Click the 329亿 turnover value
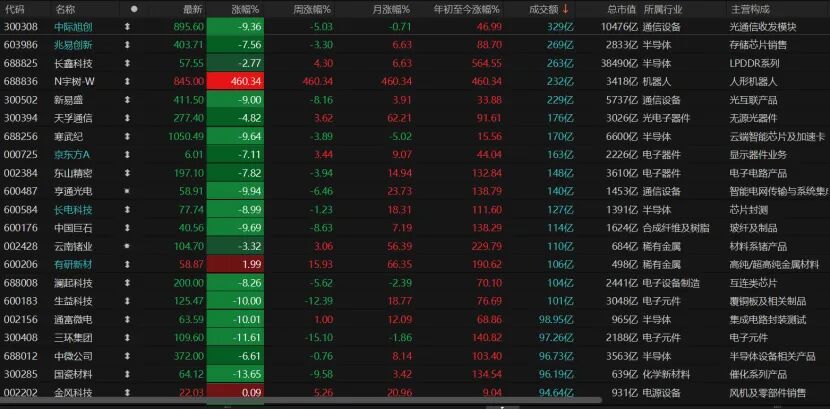This screenshot has height=410, width=830. tap(560, 27)
